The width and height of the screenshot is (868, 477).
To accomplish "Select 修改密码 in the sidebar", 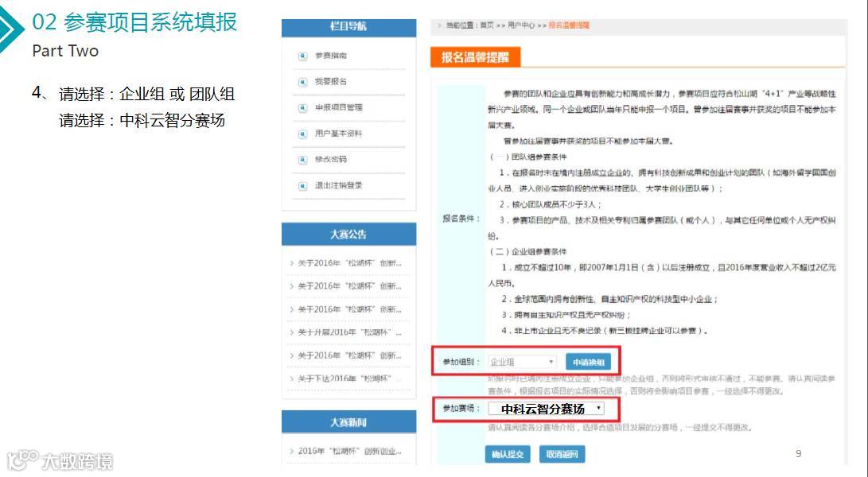I will (331, 159).
